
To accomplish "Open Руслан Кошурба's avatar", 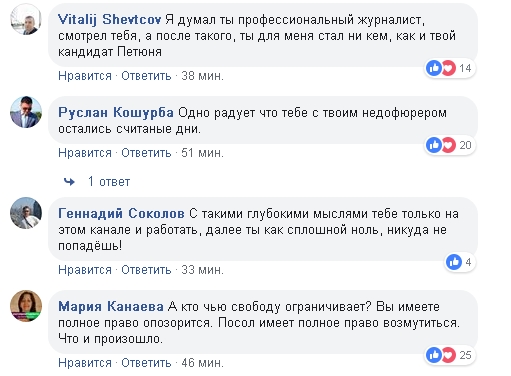I will (x=26, y=112).
